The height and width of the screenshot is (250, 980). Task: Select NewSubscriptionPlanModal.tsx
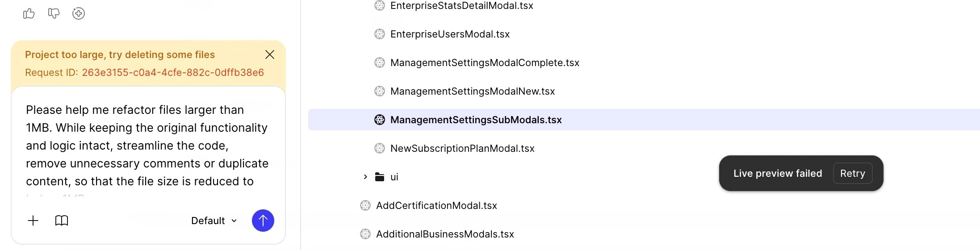tap(462, 148)
